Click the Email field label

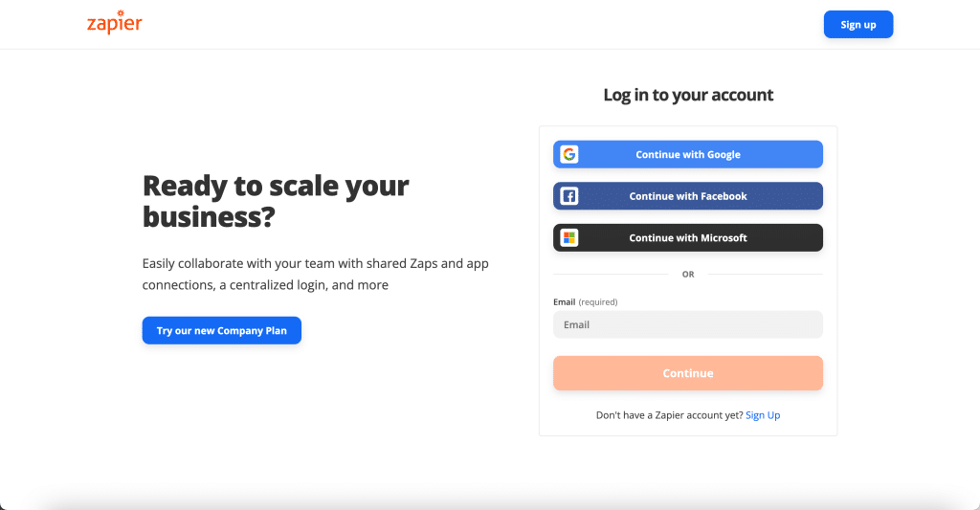pyautogui.click(x=564, y=302)
